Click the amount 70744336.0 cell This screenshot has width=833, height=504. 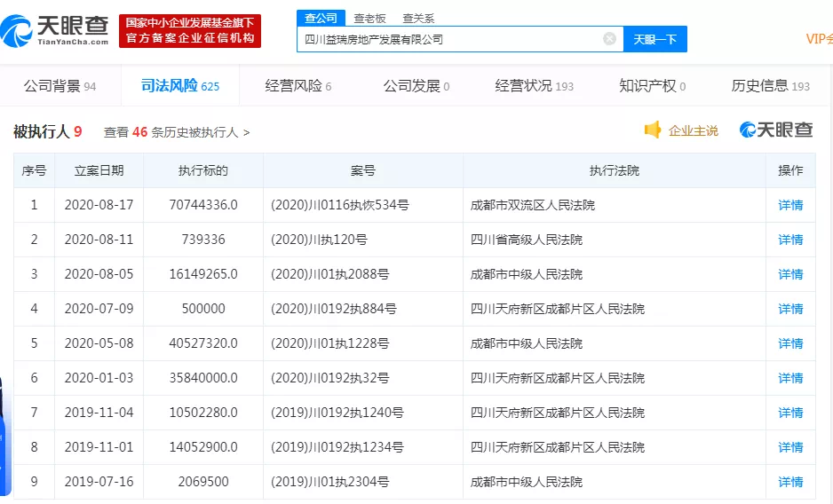coord(203,205)
